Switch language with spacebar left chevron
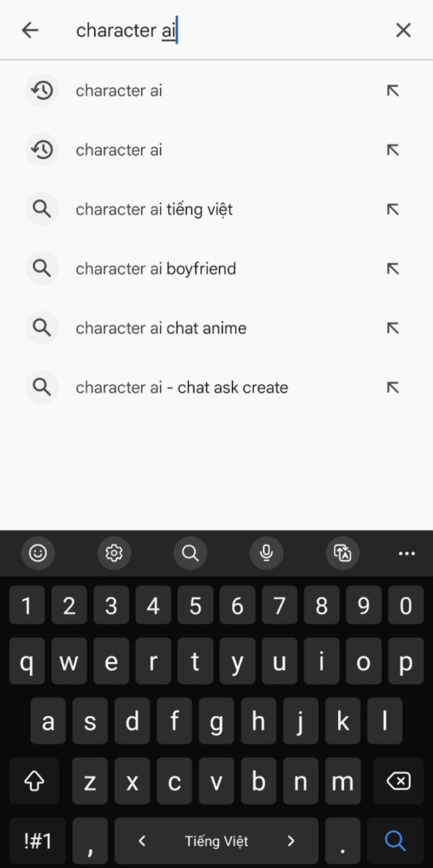433x868 pixels. 142,841
